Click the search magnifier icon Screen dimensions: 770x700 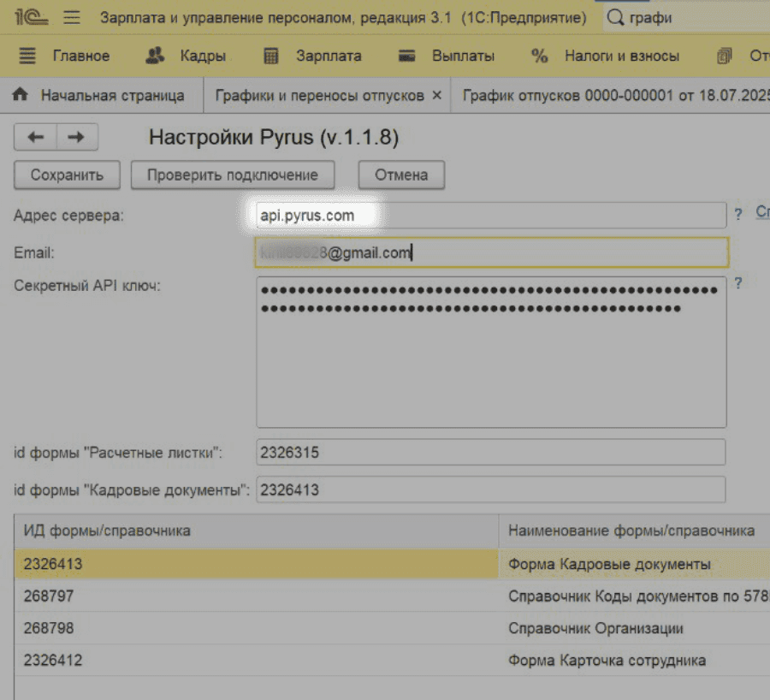(615, 17)
